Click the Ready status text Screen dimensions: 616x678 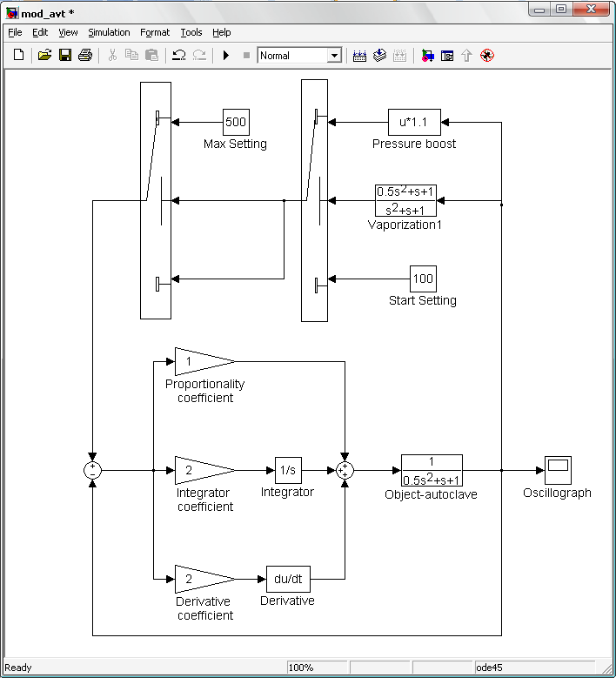click(17, 668)
